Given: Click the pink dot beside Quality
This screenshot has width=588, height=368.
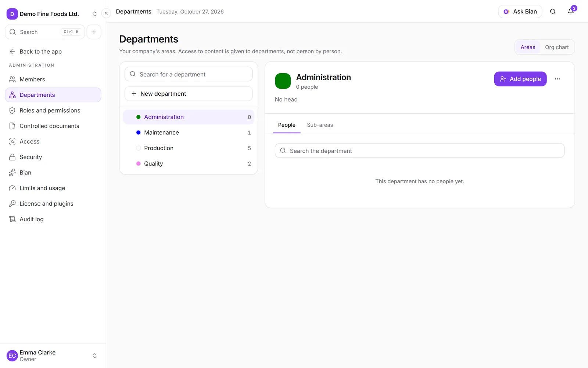Looking at the screenshot, I should tap(139, 164).
